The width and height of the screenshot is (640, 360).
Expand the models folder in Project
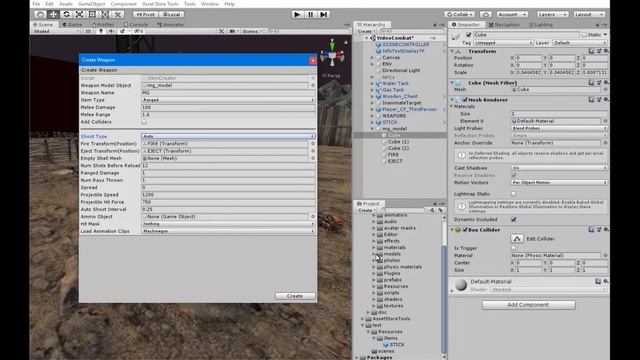374,254
